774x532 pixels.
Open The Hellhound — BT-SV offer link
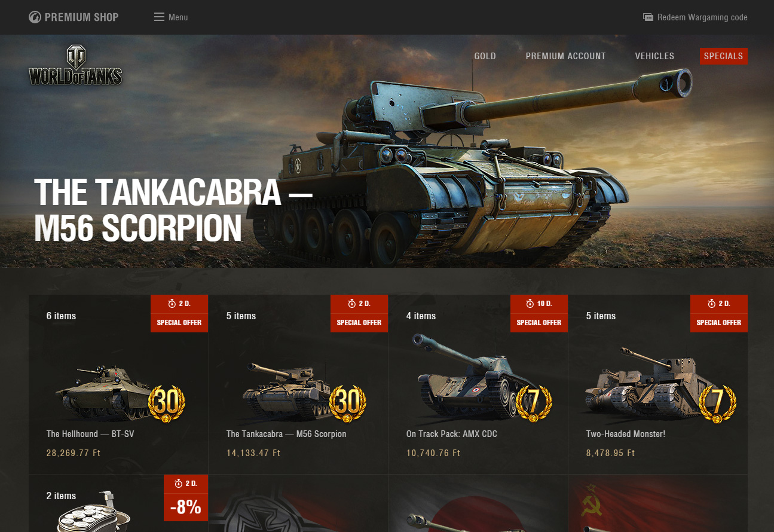tap(90, 434)
